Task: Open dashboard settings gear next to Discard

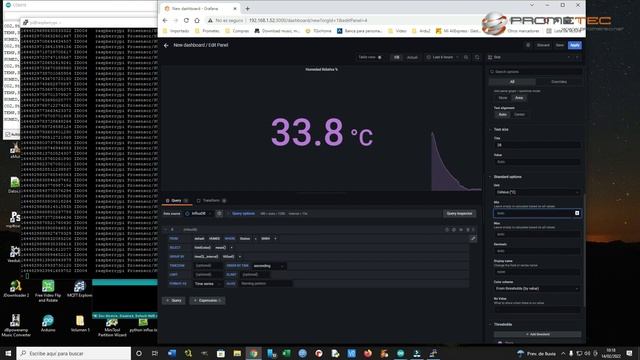Action: click(528, 45)
